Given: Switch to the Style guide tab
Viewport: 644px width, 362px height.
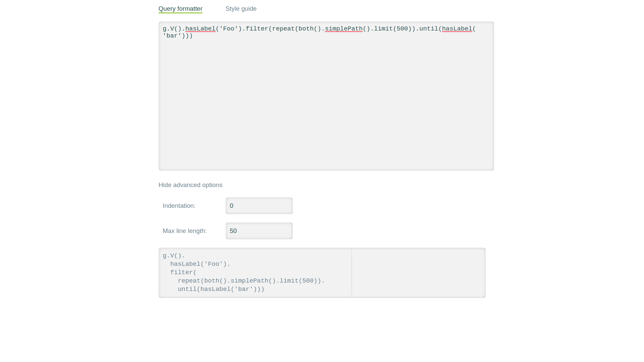Looking at the screenshot, I should pyautogui.click(x=241, y=9).
